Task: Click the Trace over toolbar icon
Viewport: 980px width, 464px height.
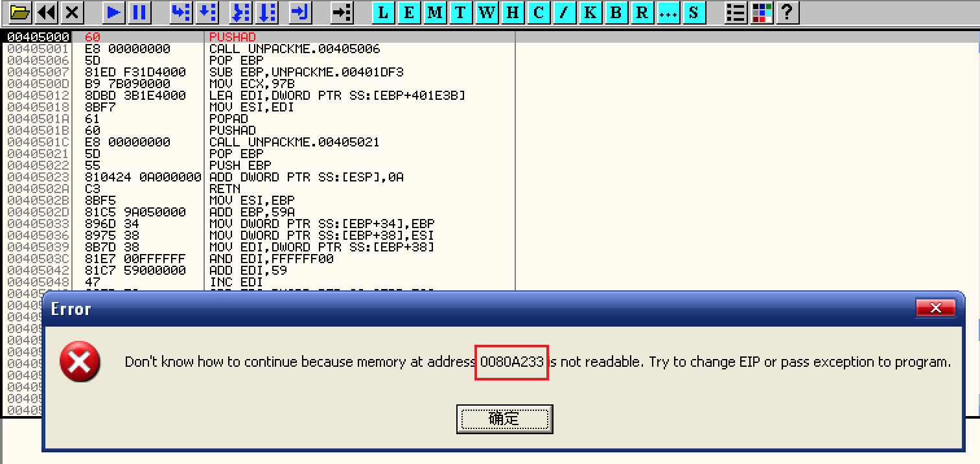Action: click(x=267, y=12)
